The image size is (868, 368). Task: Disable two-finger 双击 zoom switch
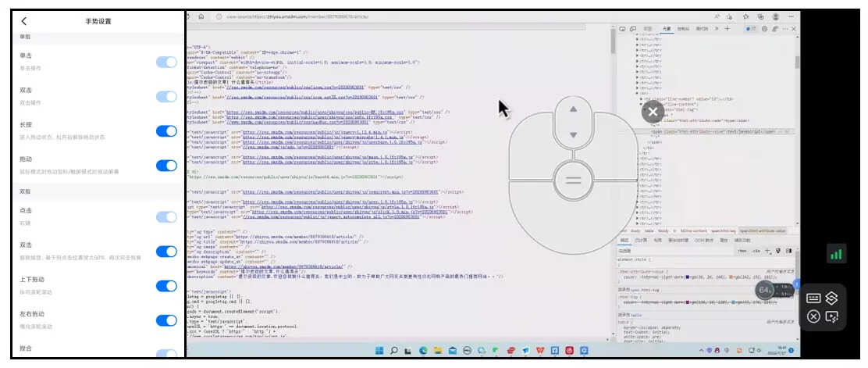click(166, 251)
